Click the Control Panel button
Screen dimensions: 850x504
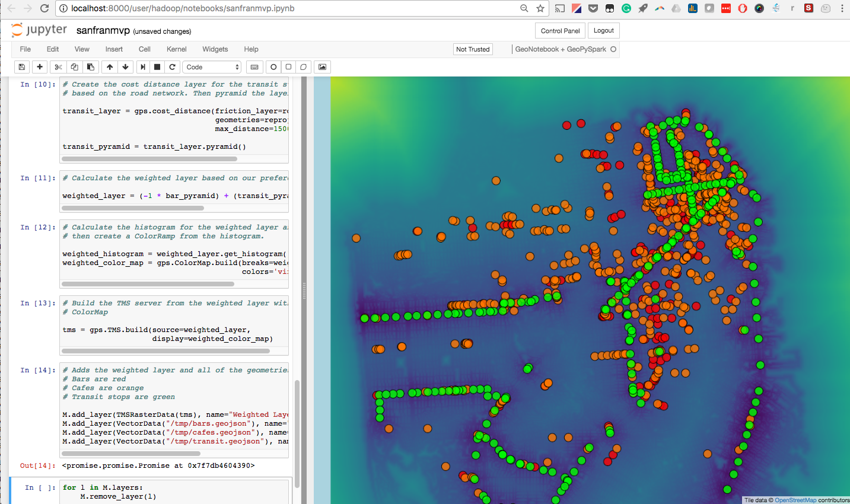560,31
